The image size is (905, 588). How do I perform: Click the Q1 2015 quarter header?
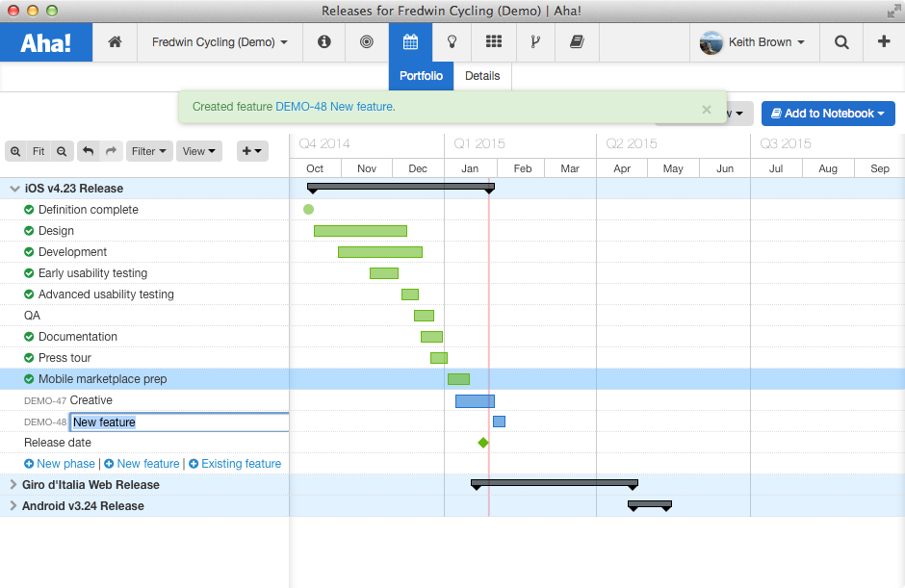point(479,143)
